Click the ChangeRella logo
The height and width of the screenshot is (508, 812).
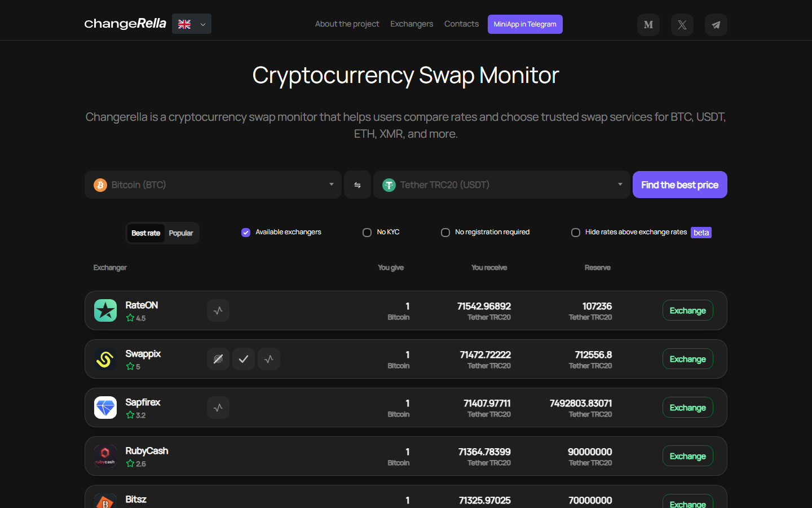click(125, 24)
